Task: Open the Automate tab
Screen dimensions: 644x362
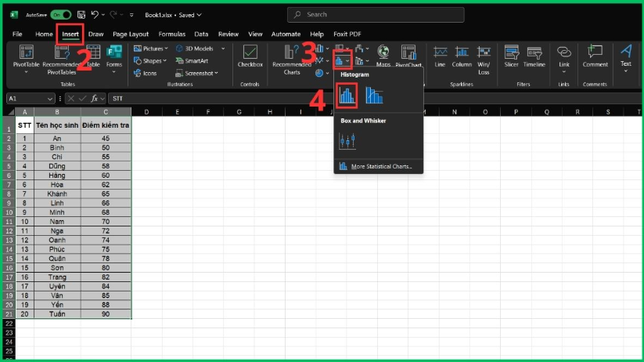Action: [286, 34]
